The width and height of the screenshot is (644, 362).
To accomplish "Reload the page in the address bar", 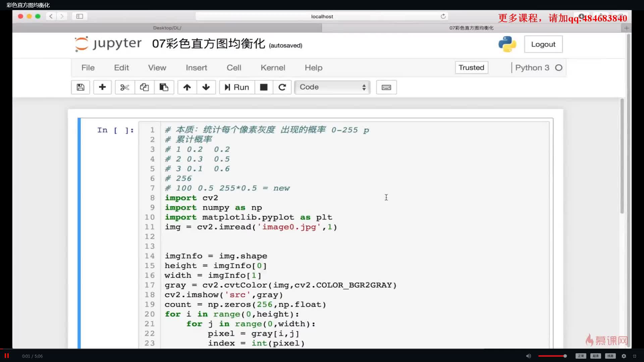I will [x=443, y=16].
